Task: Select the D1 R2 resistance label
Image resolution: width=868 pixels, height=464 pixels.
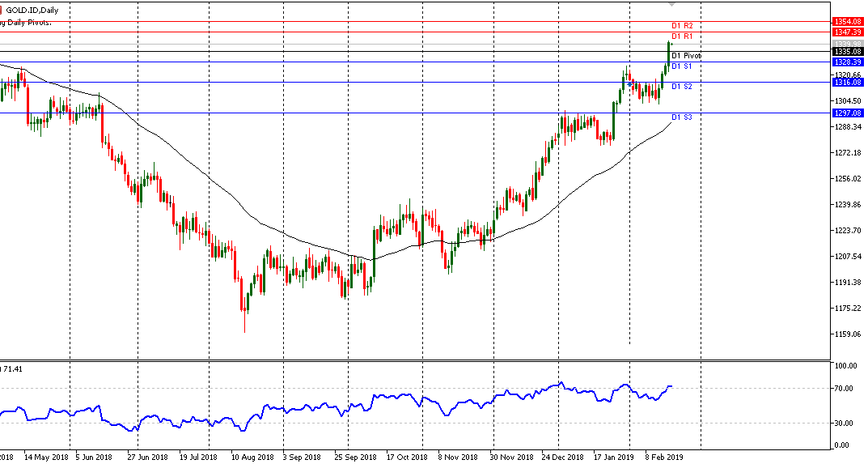Action: pos(682,26)
